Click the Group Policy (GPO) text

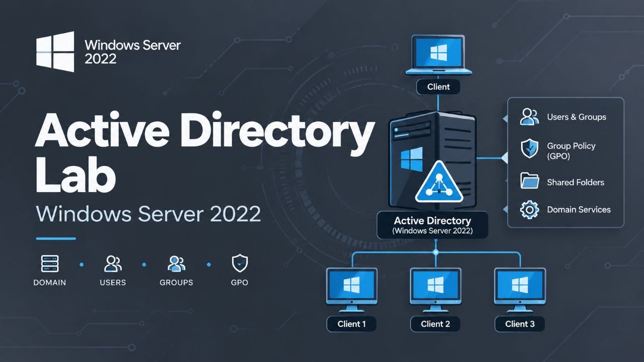571,151
